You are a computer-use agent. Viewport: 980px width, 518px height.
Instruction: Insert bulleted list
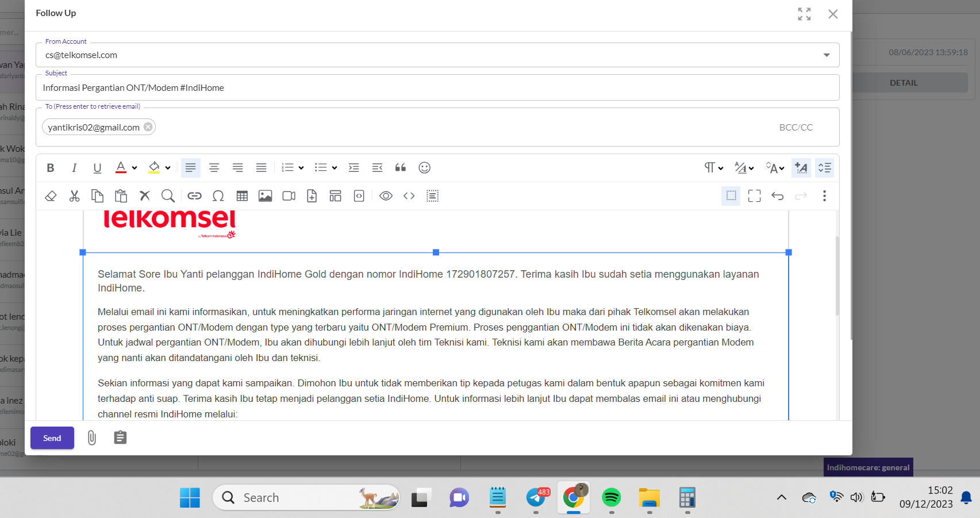click(321, 168)
